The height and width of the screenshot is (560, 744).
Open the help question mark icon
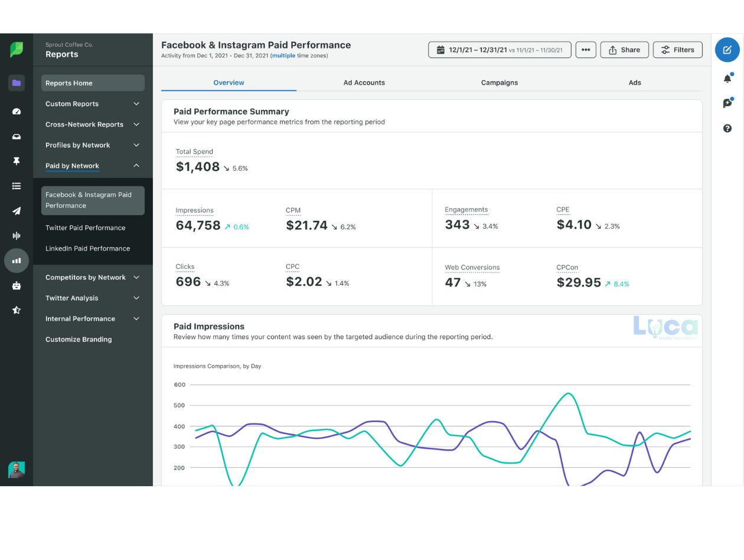point(727,128)
